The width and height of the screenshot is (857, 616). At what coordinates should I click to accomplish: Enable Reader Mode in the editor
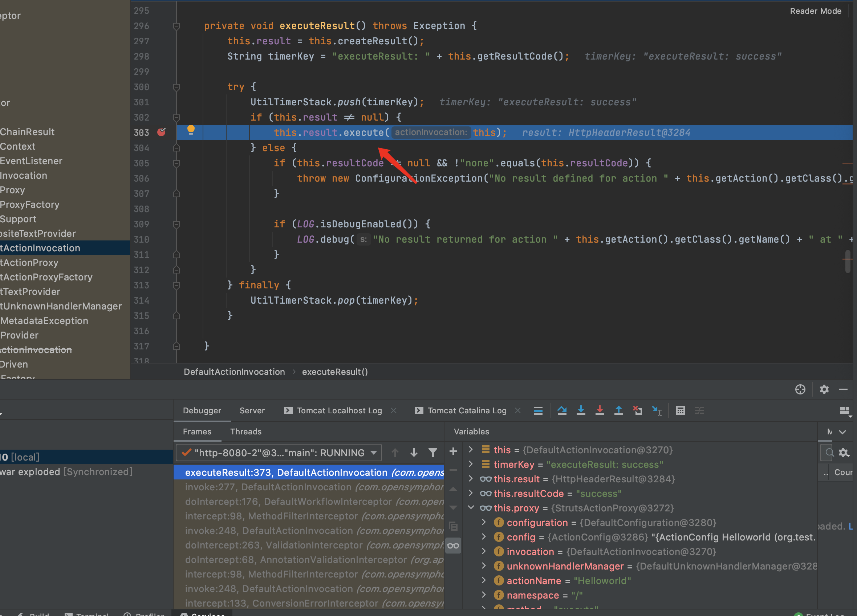[816, 11]
